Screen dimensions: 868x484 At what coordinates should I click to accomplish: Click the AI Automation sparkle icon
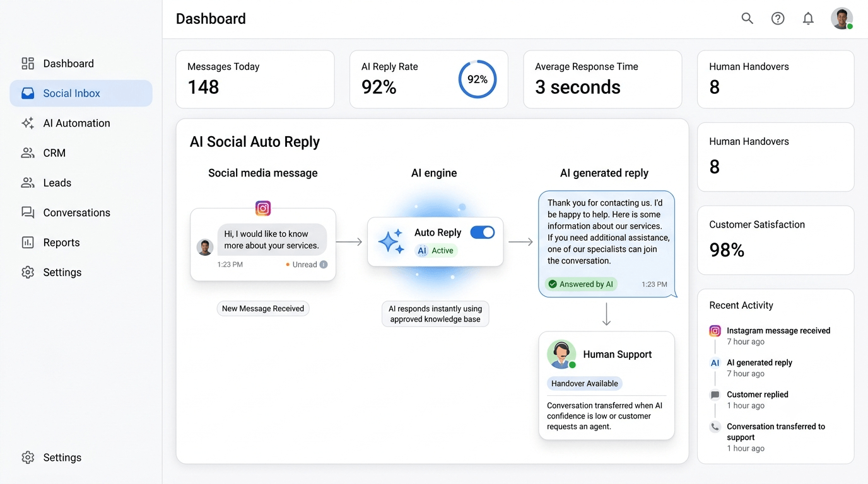28,123
